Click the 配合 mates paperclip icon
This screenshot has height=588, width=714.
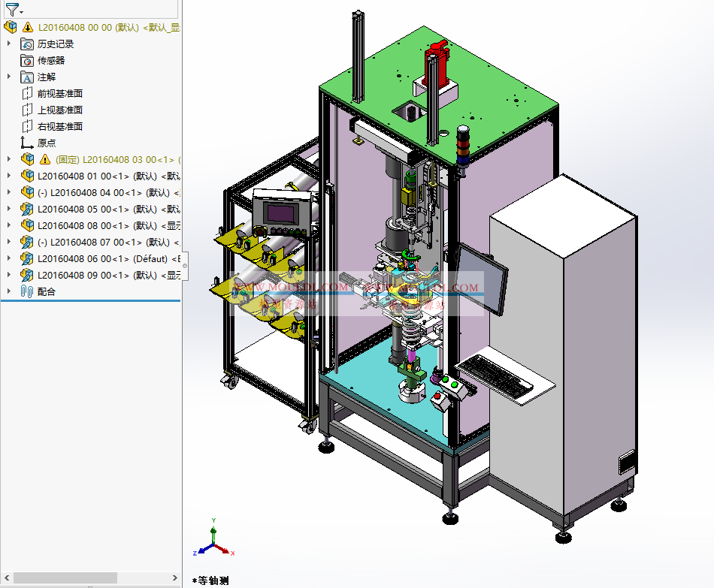[27, 291]
